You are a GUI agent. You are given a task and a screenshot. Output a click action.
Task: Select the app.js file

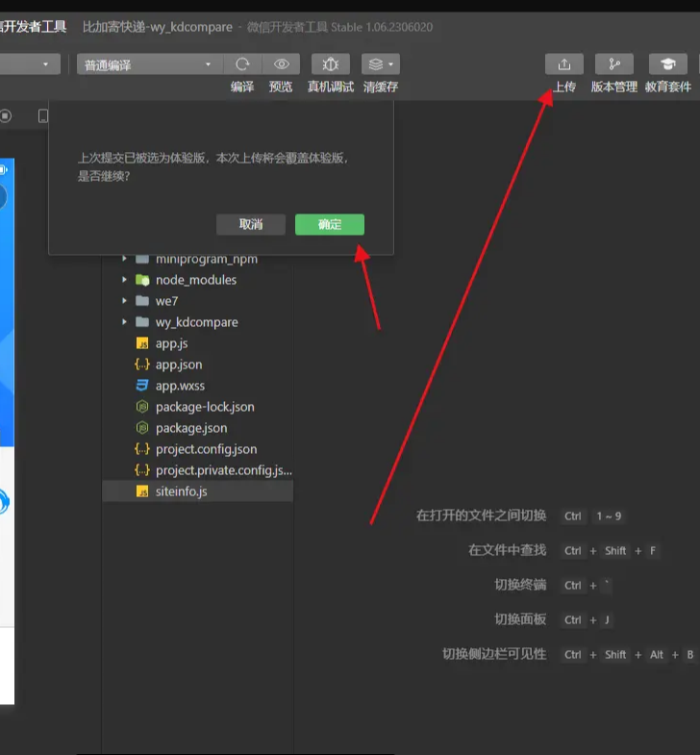[198, 343]
